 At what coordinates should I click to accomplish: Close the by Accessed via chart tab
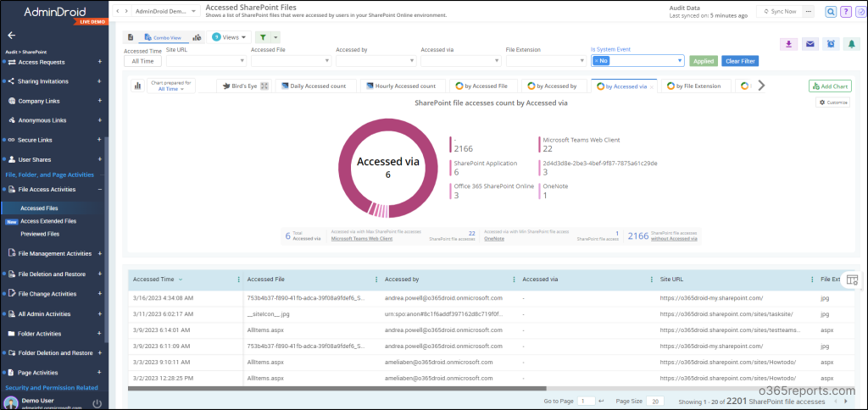652,87
